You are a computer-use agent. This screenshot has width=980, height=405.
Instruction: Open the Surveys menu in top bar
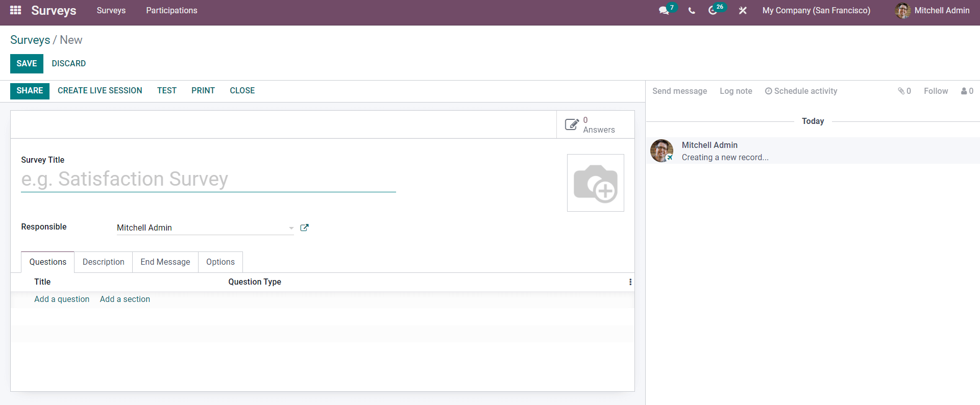[x=111, y=10]
